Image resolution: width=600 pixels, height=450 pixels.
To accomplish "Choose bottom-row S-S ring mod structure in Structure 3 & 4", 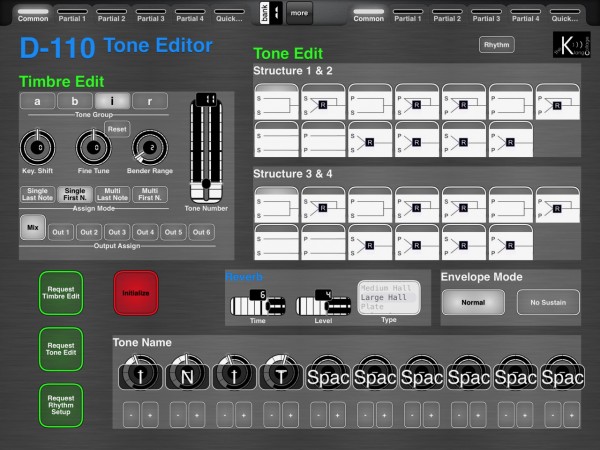I will tap(370, 242).
